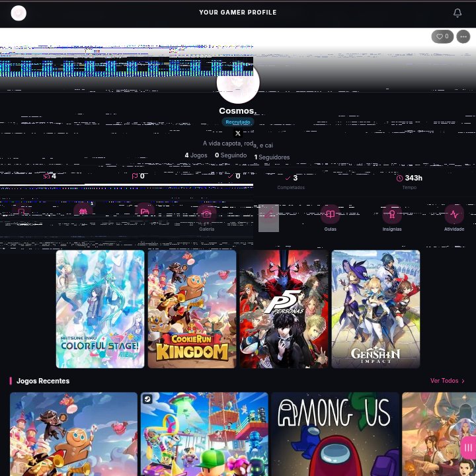Click the Recrutado rank badge
Screen dimensions: 476x476
pos(238,122)
